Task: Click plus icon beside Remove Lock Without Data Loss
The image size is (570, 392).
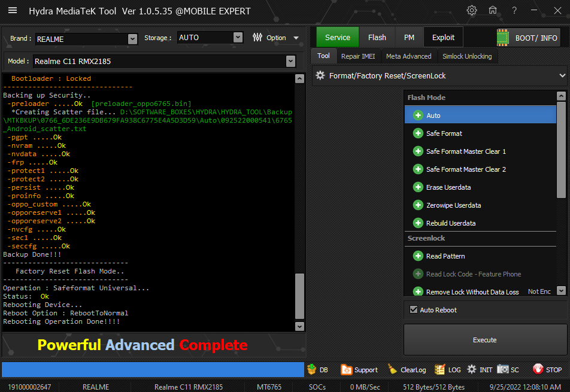Action: [x=418, y=291]
